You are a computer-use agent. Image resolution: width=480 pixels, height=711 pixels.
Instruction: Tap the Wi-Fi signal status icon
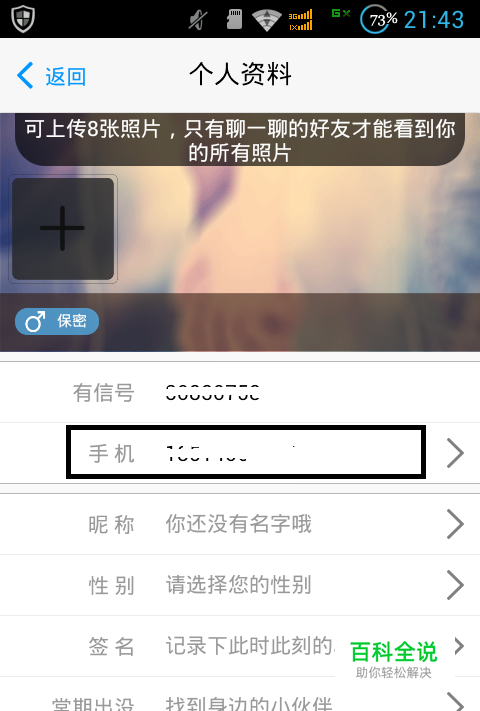(267, 20)
